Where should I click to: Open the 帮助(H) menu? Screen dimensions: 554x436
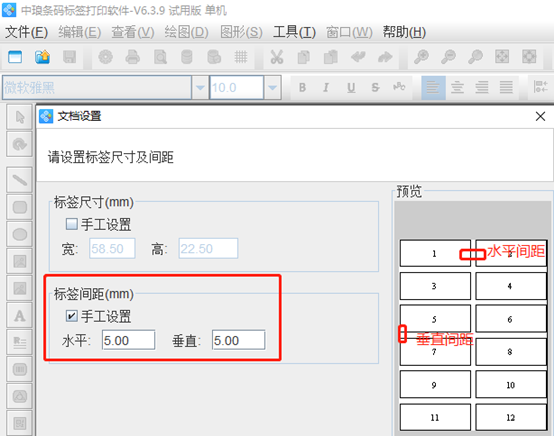pyautogui.click(x=404, y=32)
